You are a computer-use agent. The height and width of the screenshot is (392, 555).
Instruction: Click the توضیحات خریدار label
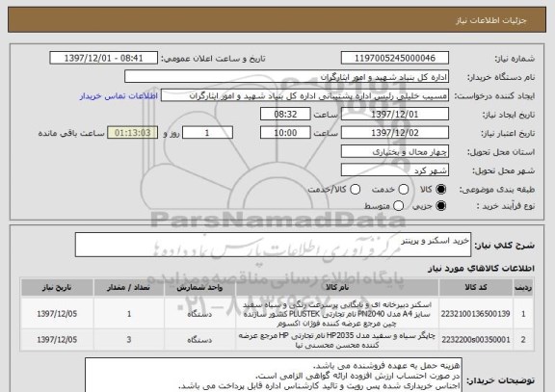pos(500,380)
